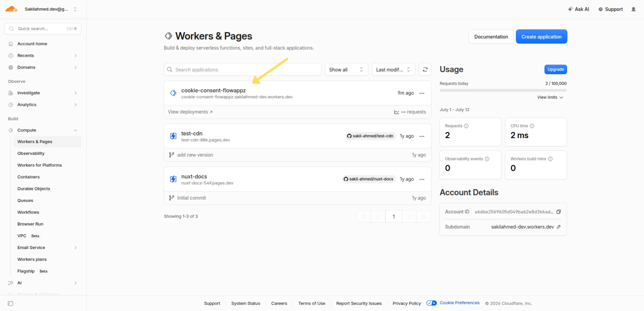Screen dimensions: 644x311
Task: Click the cookie-consent-flowappz worker icon
Action: (x=173, y=93)
